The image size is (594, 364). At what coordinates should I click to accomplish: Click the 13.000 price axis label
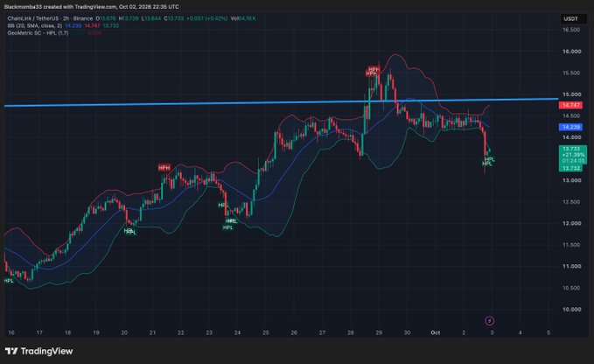pos(571,180)
